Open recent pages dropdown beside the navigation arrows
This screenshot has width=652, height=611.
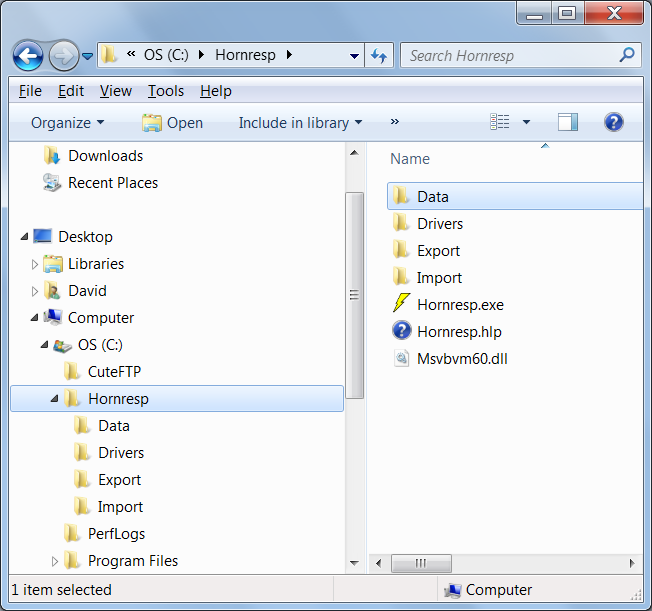coord(87,55)
